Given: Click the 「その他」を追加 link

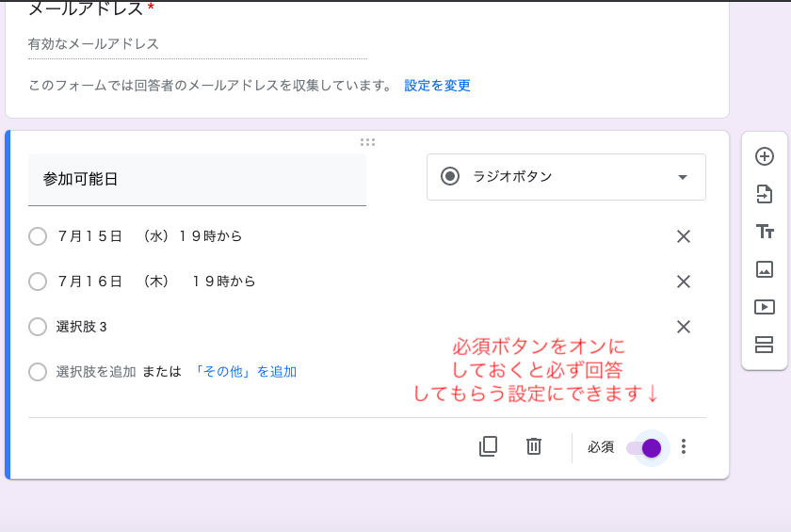Looking at the screenshot, I should click(x=245, y=372).
